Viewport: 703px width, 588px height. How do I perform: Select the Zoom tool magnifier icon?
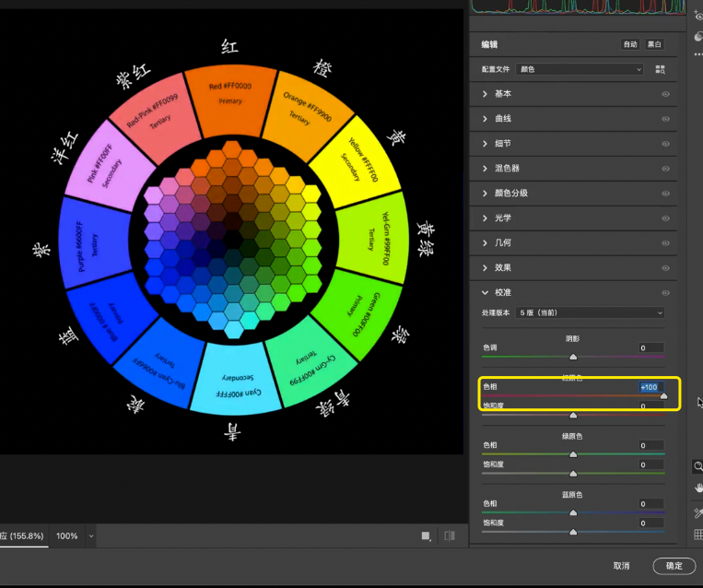coord(698,466)
